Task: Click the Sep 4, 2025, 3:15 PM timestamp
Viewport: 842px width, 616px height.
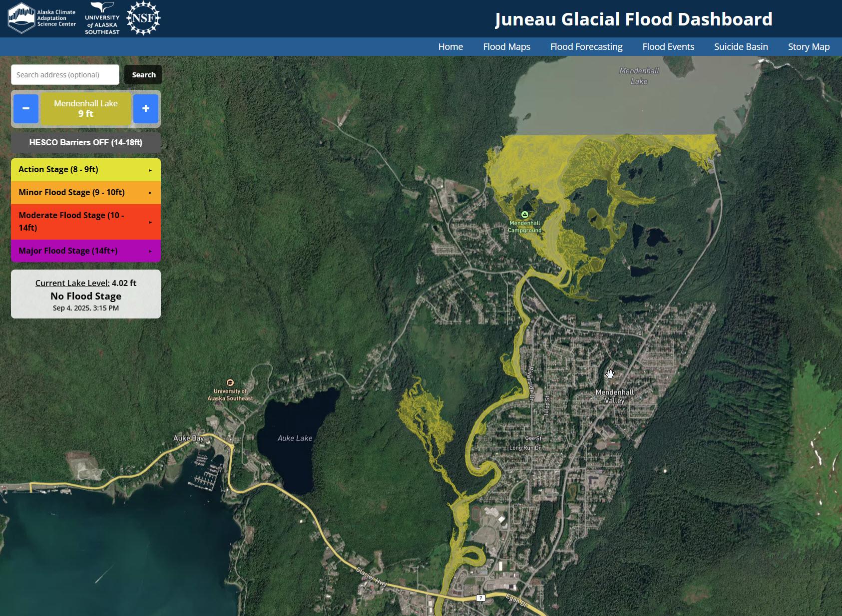Action: pyautogui.click(x=86, y=308)
